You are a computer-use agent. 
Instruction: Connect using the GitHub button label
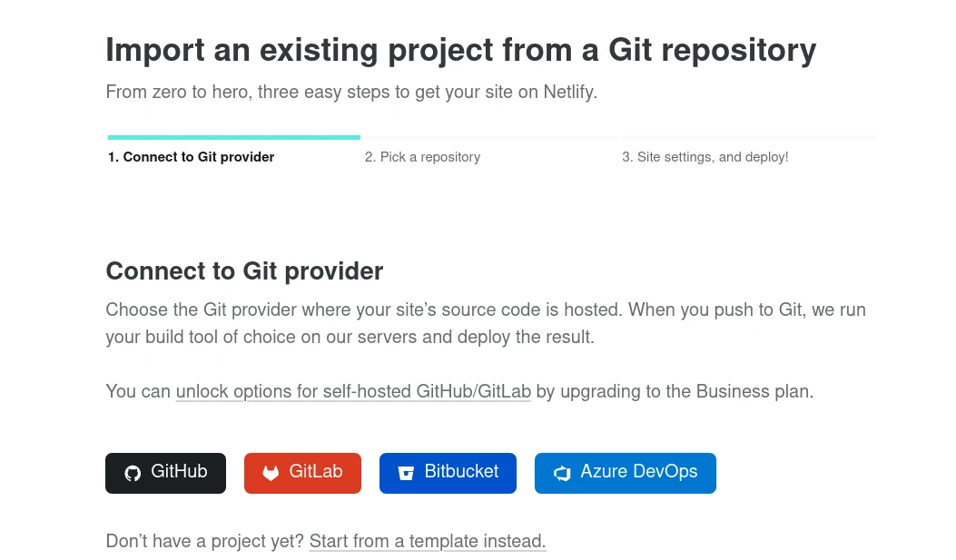179,472
